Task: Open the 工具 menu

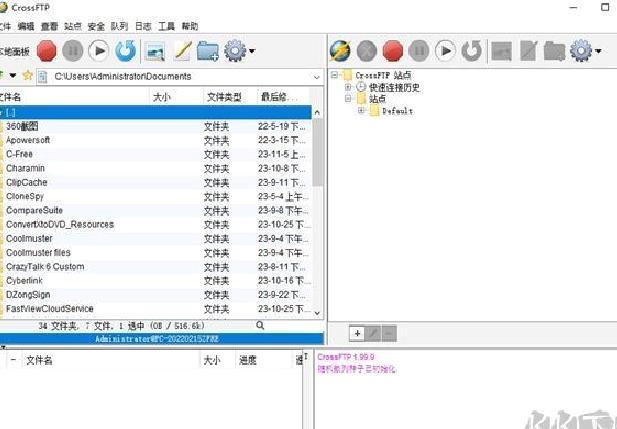Action: pyautogui.click(x=166, y=26)
